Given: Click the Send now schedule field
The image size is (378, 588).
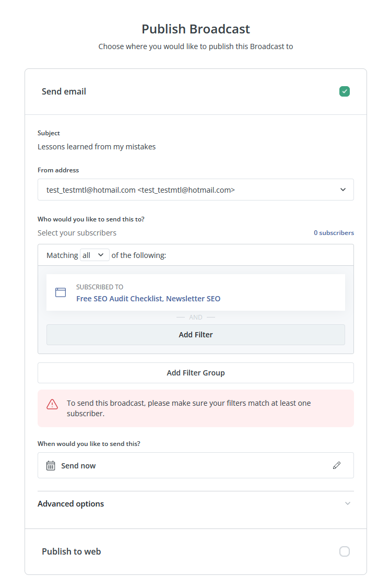Looking at the screenshot, I should pos(196,465).
